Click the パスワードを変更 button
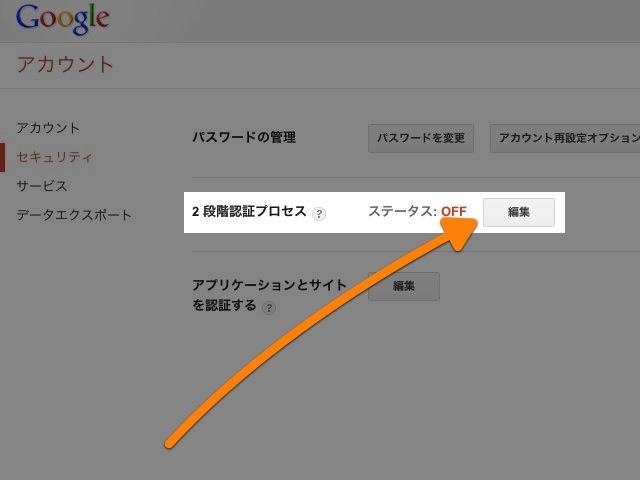The width and height of the screenshot is (640, 480). (421, 138)
